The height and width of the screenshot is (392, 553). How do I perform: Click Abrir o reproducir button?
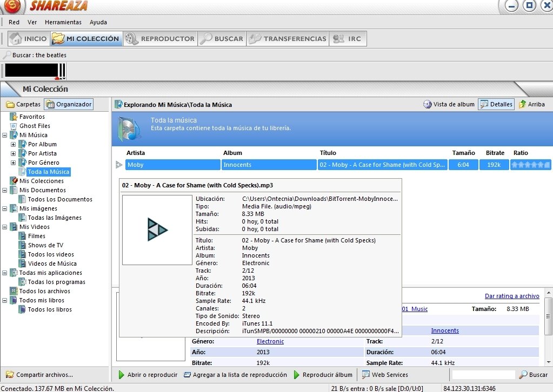[x=148, y=375]
